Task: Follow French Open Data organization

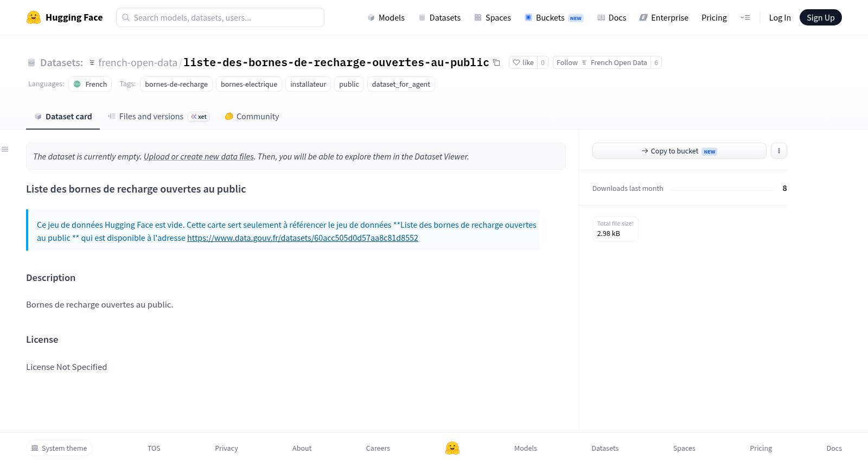Action: click(602, 62)
